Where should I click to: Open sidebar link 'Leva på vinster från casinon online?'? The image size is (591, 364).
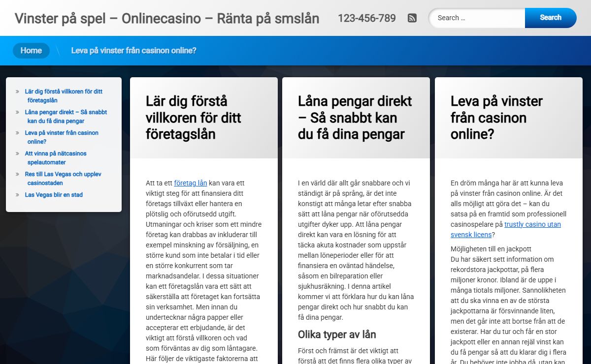(x=62, y=137)
